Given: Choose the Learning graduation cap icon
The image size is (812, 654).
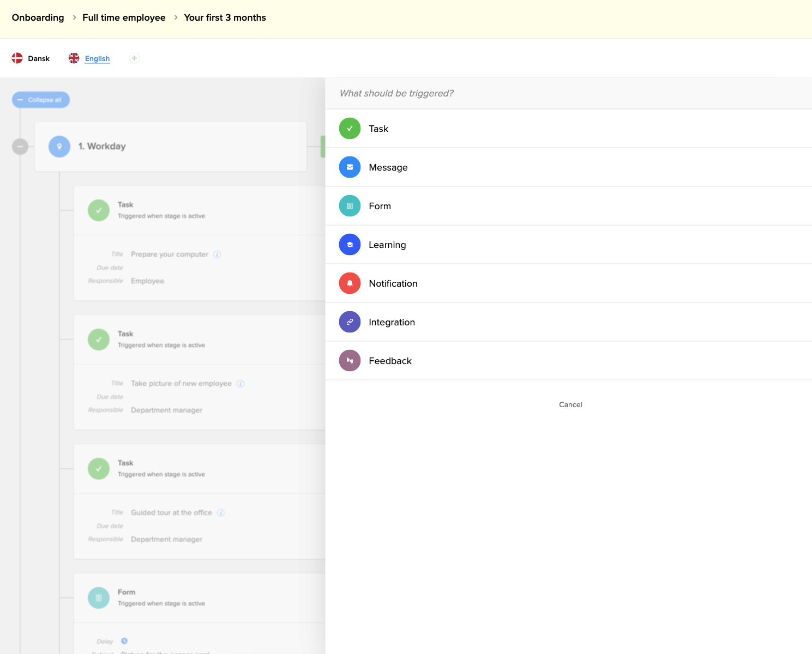Looking at the screenshot, I should (x=350, y=245).
